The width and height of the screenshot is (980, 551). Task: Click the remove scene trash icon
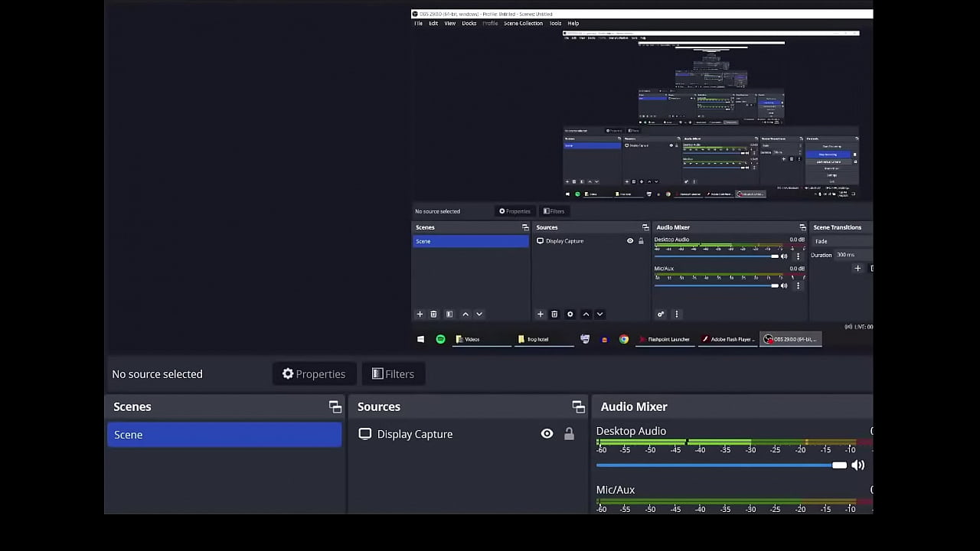433,315
